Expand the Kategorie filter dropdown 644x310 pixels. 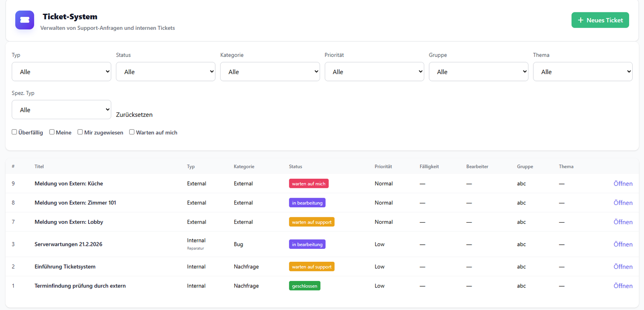(x=270, y=72)
